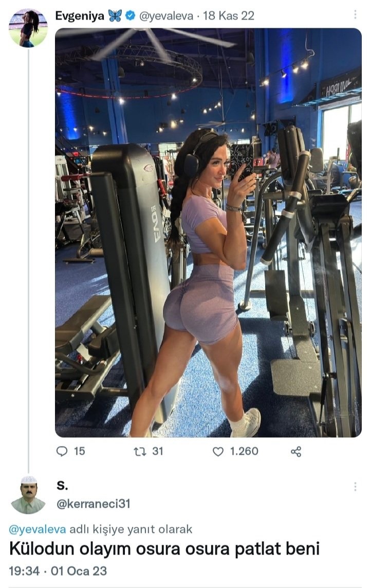Screen dimensions: 370x588
Task: Click the 1.260 likes count
Action: click(244, 451)
